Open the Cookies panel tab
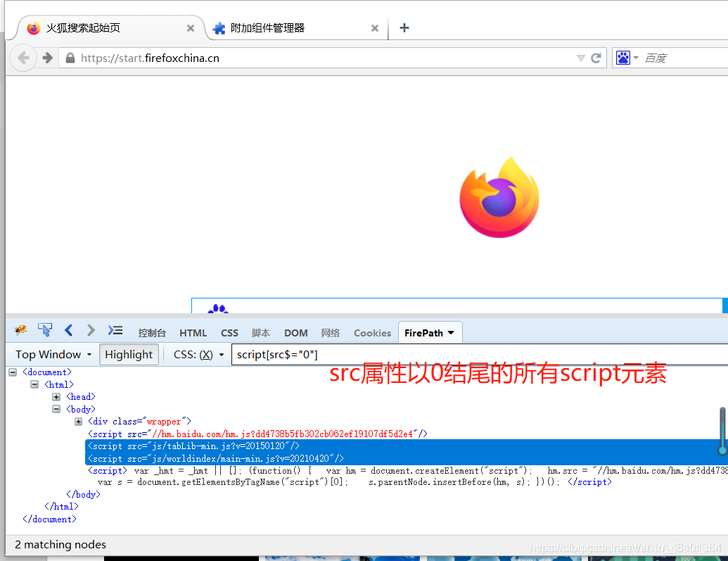Viewport: 728px width, 561px height. click(372, 333)
